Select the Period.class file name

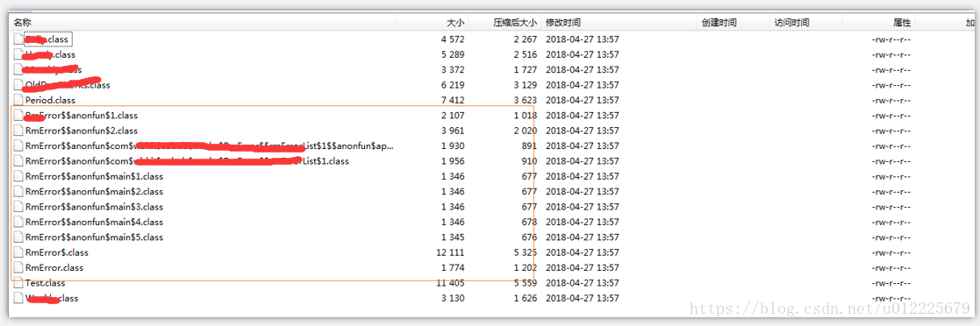[x=50, y=100]
